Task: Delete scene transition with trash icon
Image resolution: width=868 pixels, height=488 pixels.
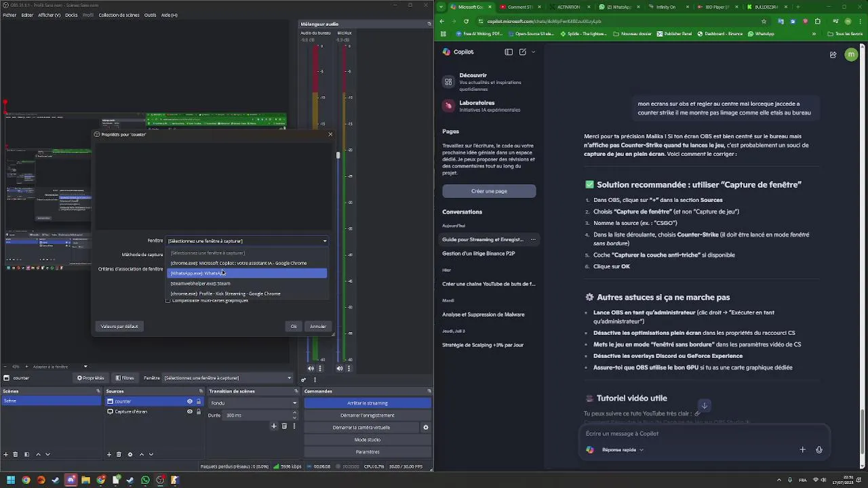Action: tap(284, 426)
